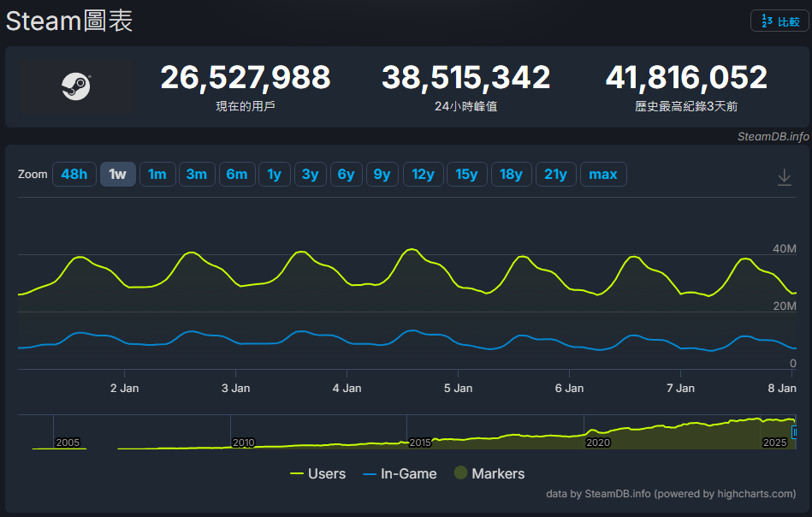Select the 1w zoom range
The image size is (812, 517).
(118, 175)
